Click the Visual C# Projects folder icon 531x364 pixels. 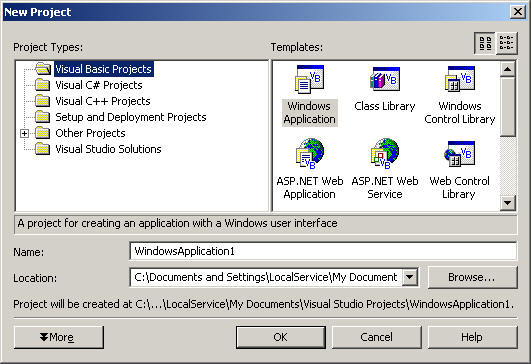pyautogui.click(x=43, y=85)
